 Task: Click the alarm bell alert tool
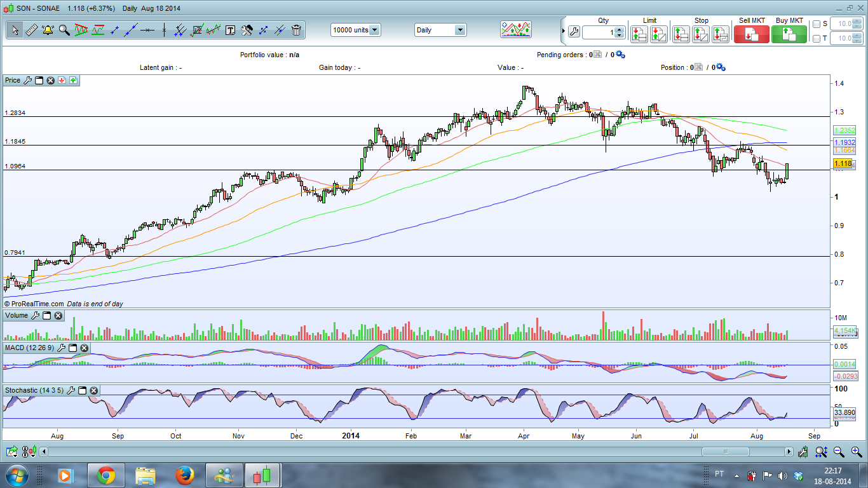[48, 30]
